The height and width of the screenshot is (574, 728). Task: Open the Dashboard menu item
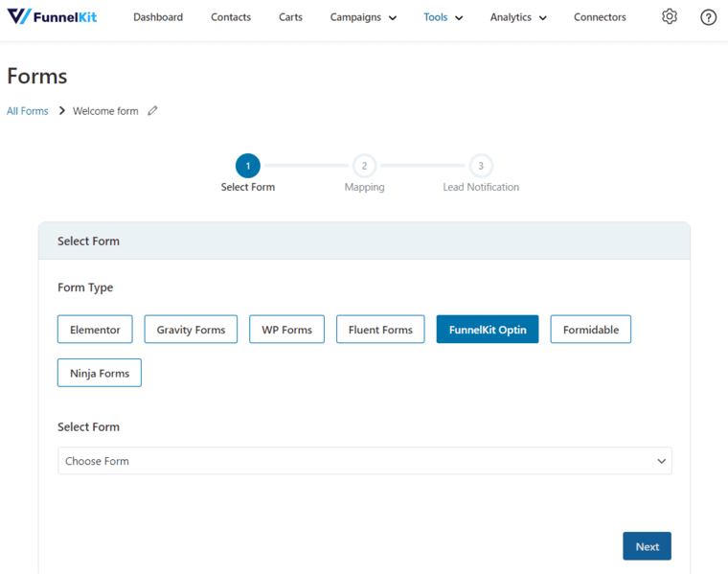pyautogui.click(x=158, y=17)
